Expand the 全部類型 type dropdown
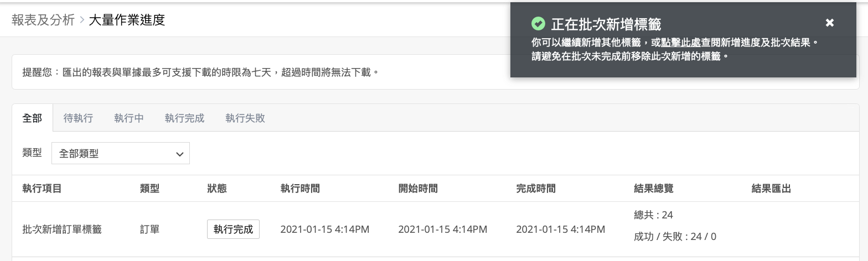This screenshot has height=261, width=868. (x=121, y=153)
